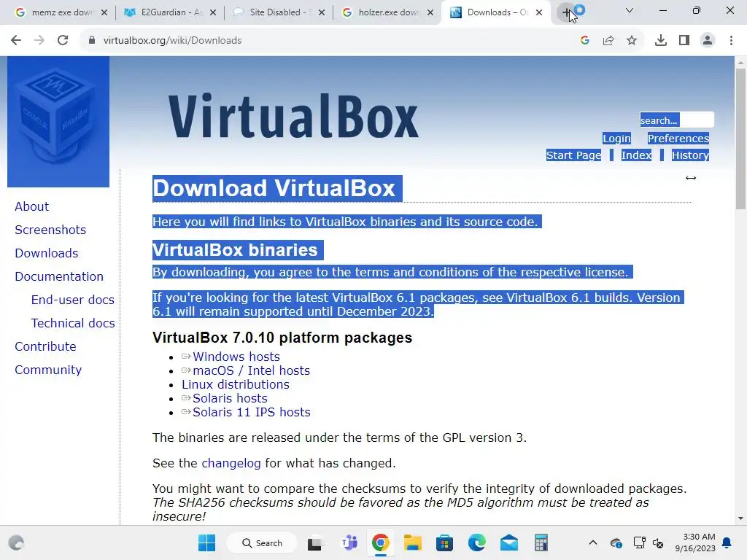
Task: Go to Start Page link
Action: [573, 155]
